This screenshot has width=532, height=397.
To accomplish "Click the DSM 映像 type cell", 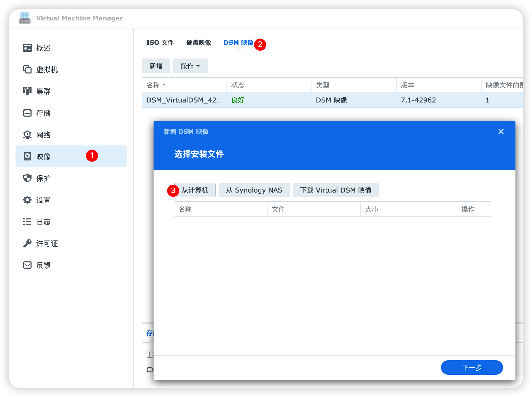I will 331,100.
